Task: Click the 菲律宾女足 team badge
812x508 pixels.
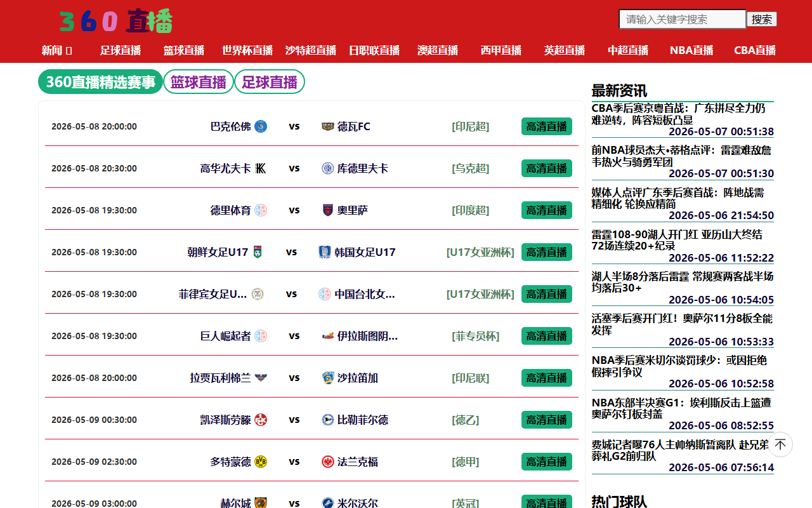Action: coord(258,294)
